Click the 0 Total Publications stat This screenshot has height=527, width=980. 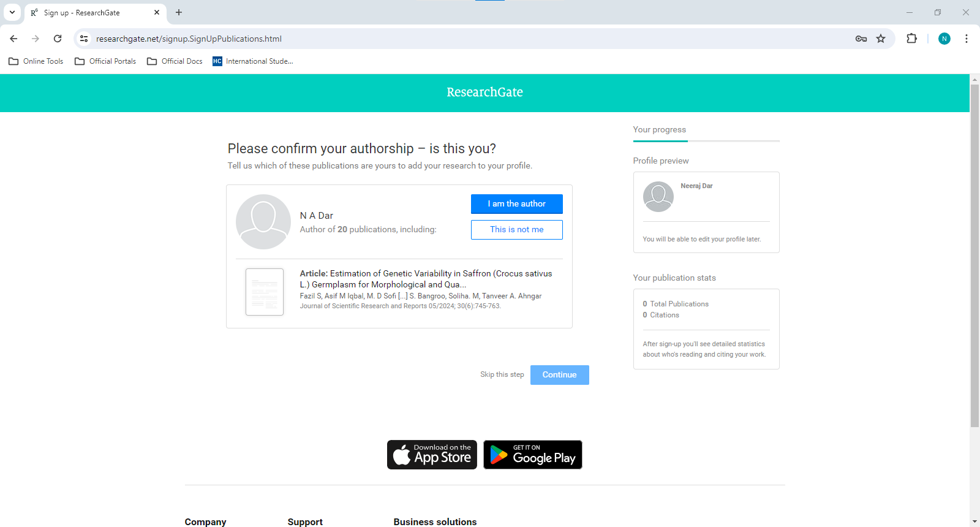676,304
